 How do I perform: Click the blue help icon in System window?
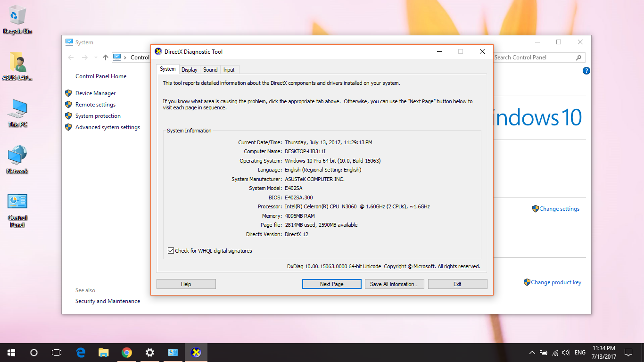pyautogui.click(x=586, y=71)
